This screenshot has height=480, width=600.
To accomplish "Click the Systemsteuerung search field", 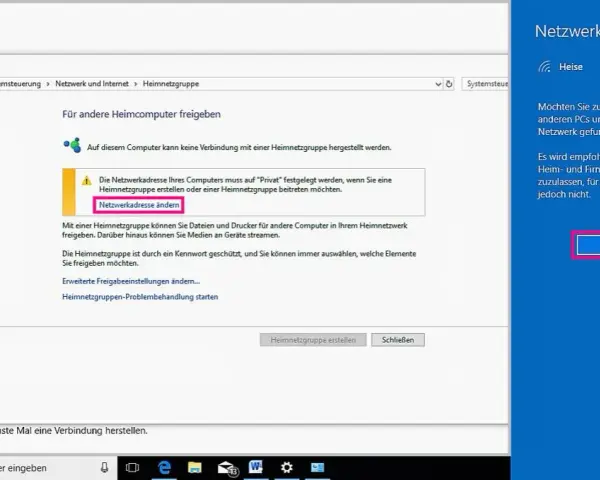I will tap(485, 84).
